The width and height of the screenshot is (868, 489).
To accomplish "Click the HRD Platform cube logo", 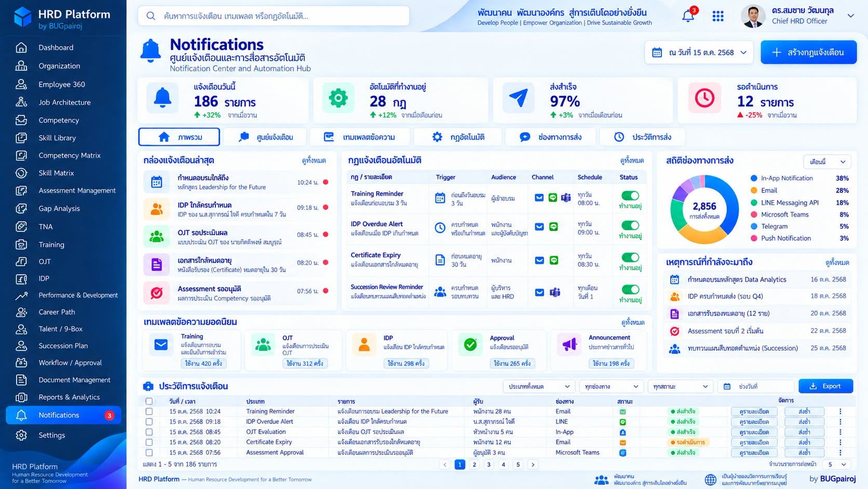I will click(x=22, y=17).
